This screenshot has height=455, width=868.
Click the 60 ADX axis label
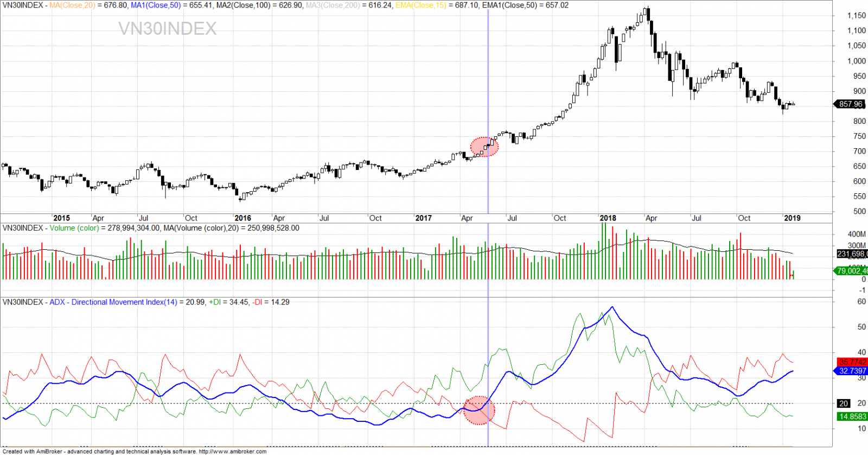pyautogui.click(x=861, y=301)
